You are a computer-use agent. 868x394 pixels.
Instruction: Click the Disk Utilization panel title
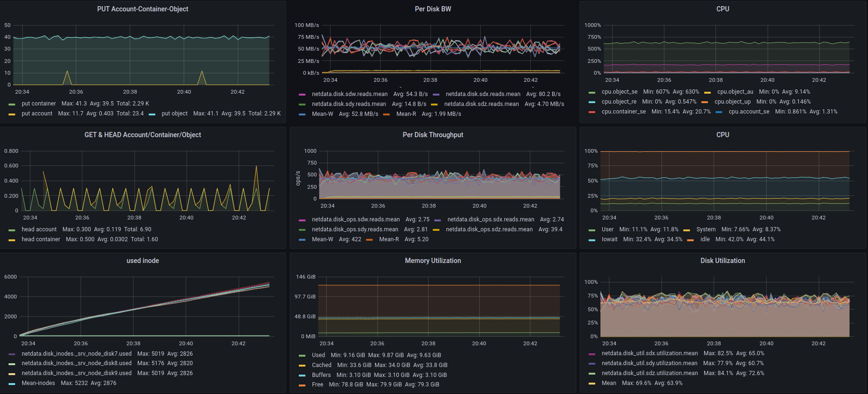point(723,261)
